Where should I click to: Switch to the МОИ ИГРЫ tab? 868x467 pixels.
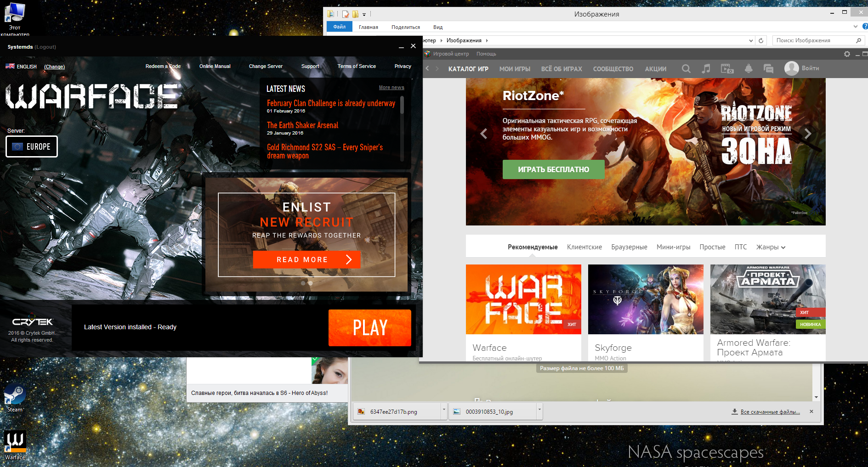515,69
